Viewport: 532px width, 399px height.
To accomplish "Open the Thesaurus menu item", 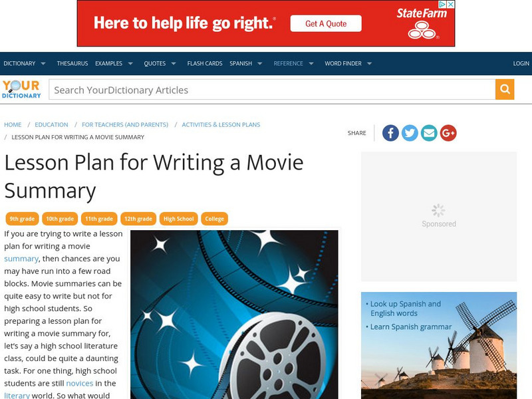I will coord(72,63).
